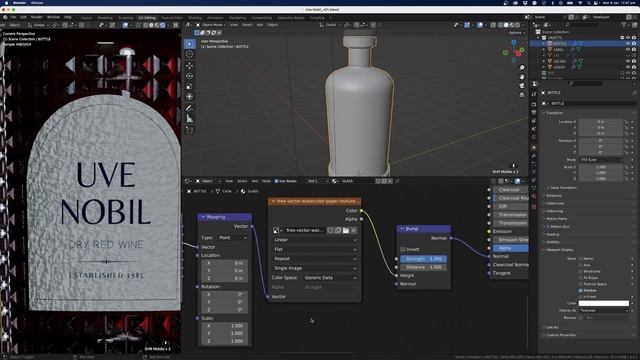640x360 pixels.
Task: Open the Color Space Generic Data dropdown
Action: [330, 278]
